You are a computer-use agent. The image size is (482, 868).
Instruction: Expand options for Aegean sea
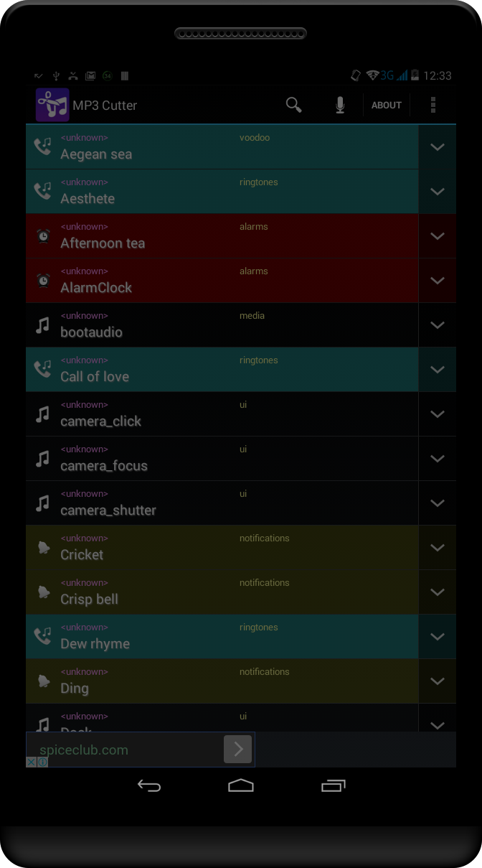(437, 147)
